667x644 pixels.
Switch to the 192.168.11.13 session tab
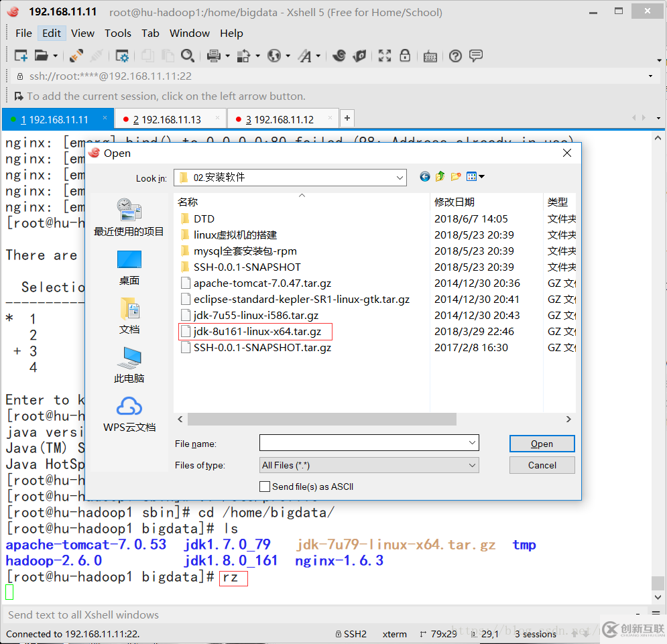click(x=169, y=118)
